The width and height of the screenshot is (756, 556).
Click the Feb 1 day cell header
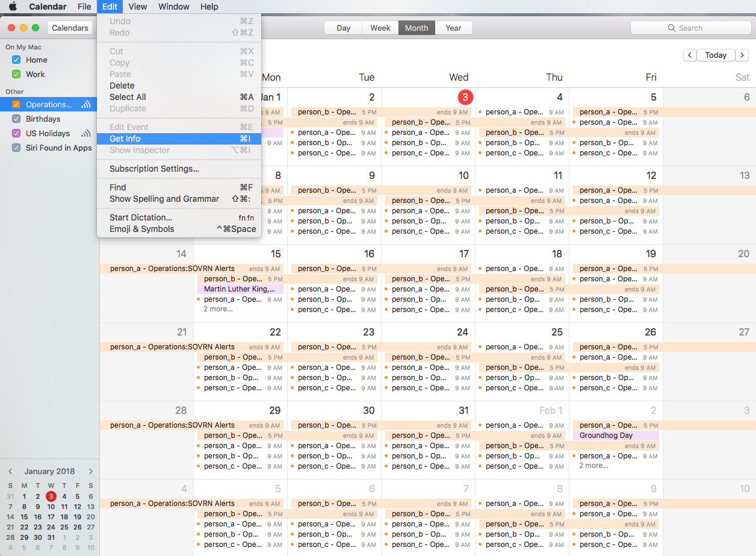tap(551, 410)
